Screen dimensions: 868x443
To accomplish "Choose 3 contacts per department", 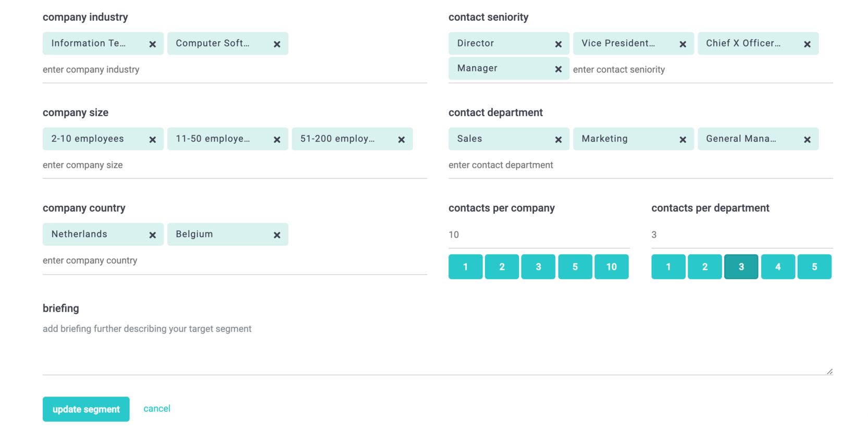I will tap(741, 267).
